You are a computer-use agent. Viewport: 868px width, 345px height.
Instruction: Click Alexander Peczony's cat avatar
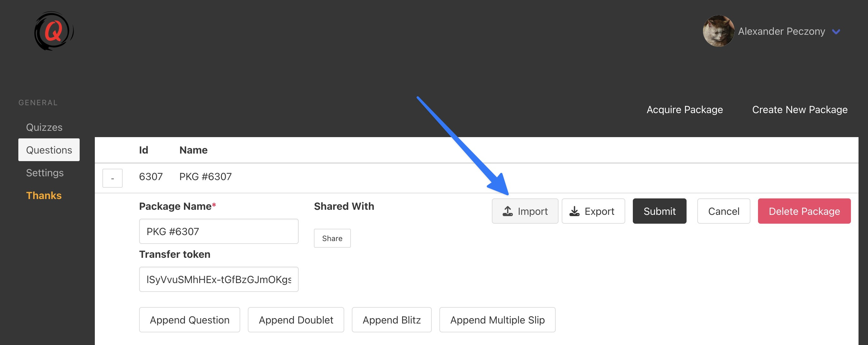tap(718, 31)
